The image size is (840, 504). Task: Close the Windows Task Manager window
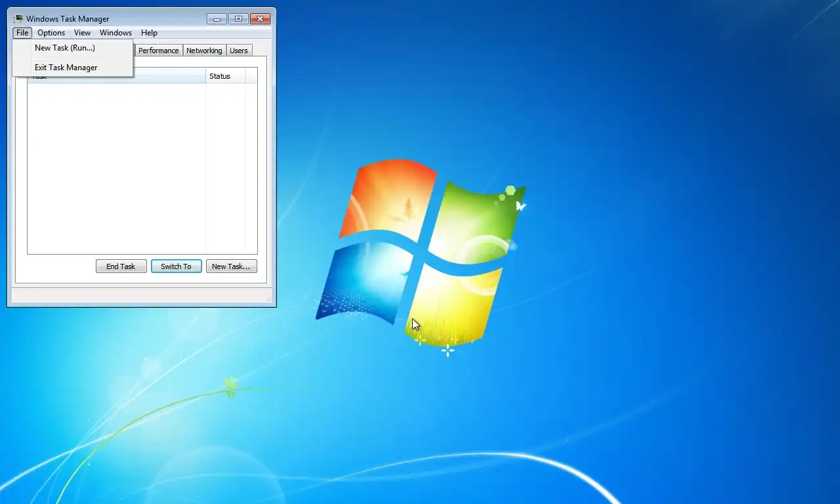coord(261,19)
